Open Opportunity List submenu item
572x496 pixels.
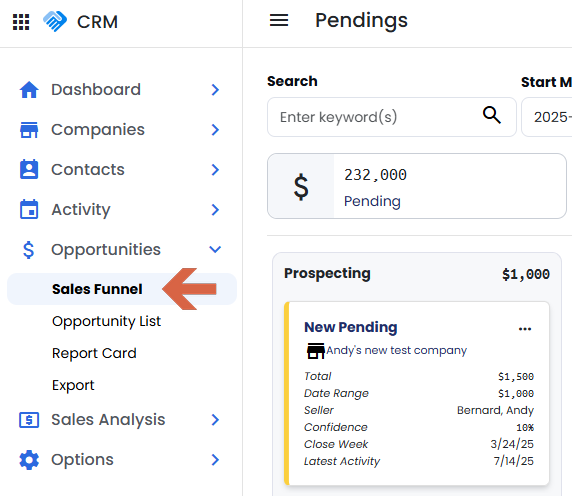(106, 321)
